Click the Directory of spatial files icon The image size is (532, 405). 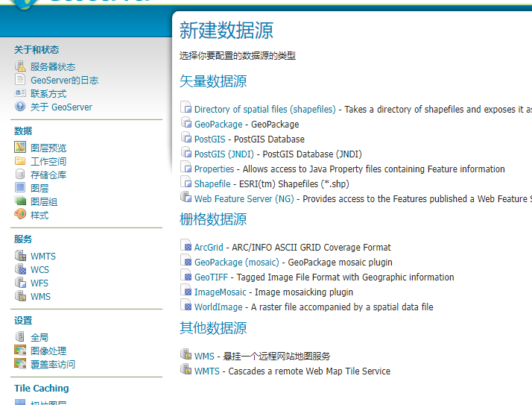186,107
